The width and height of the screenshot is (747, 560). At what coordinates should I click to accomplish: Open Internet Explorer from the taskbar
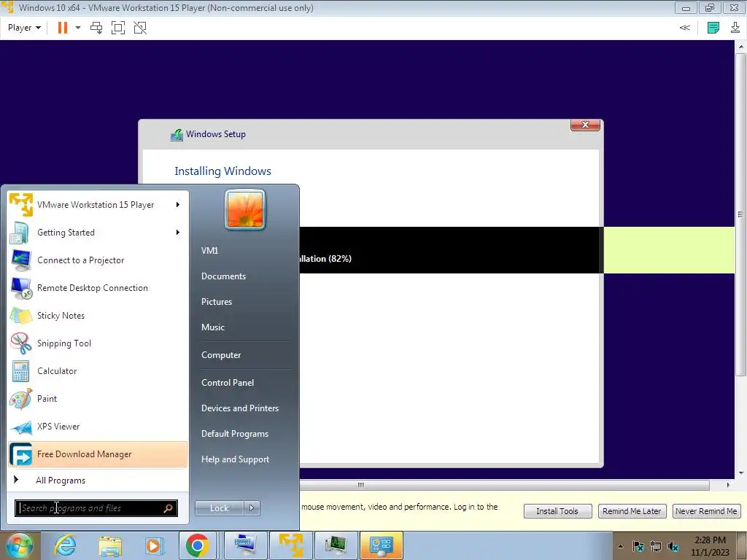[65, 545]
